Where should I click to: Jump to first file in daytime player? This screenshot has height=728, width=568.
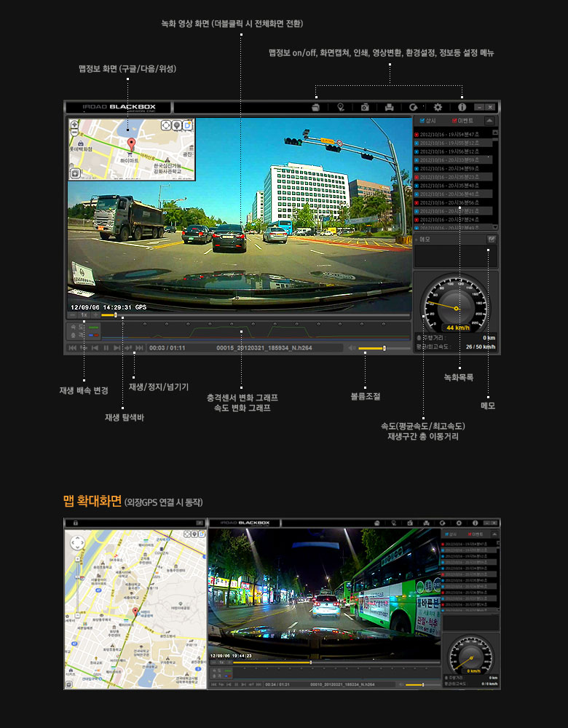72,348
